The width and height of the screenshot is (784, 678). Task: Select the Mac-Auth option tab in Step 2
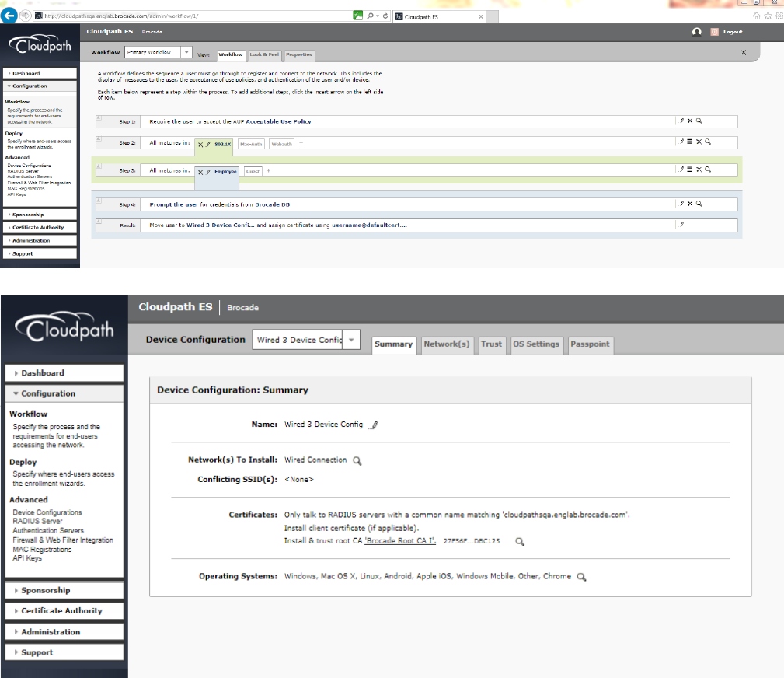coord(251,144)
